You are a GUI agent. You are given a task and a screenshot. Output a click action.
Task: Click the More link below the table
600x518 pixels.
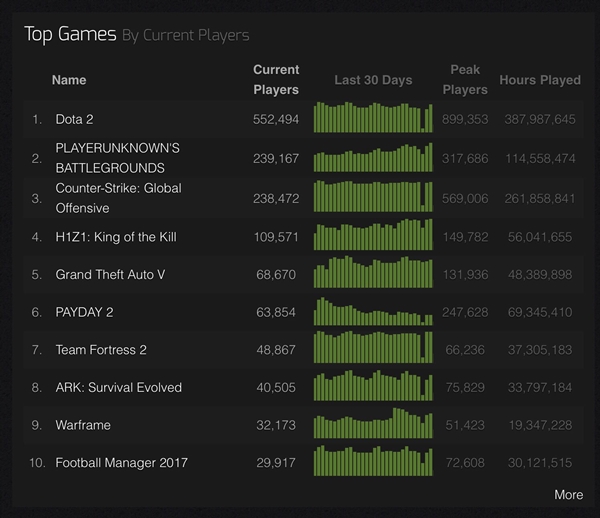click(x=568, y=494)
